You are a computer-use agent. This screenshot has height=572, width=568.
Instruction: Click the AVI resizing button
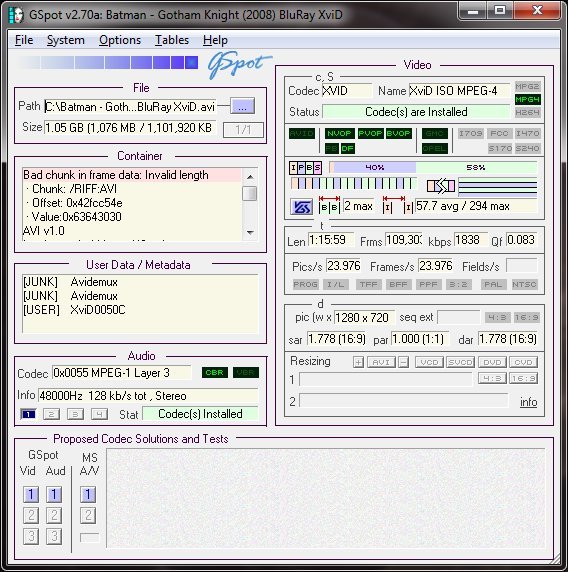tap(381, 362)
